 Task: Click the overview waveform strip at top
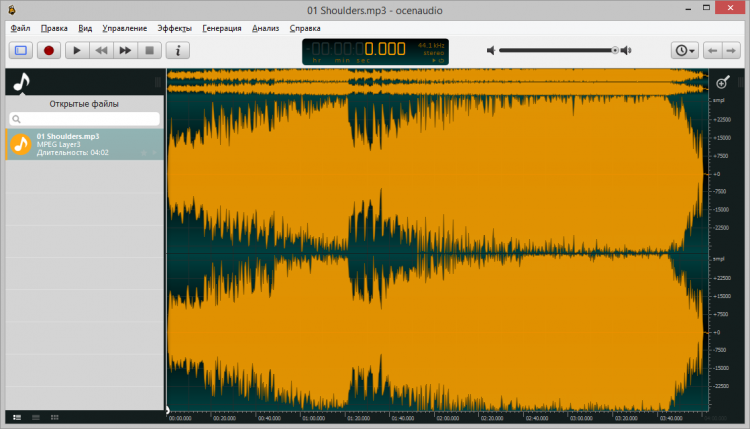tap(438, 81)
